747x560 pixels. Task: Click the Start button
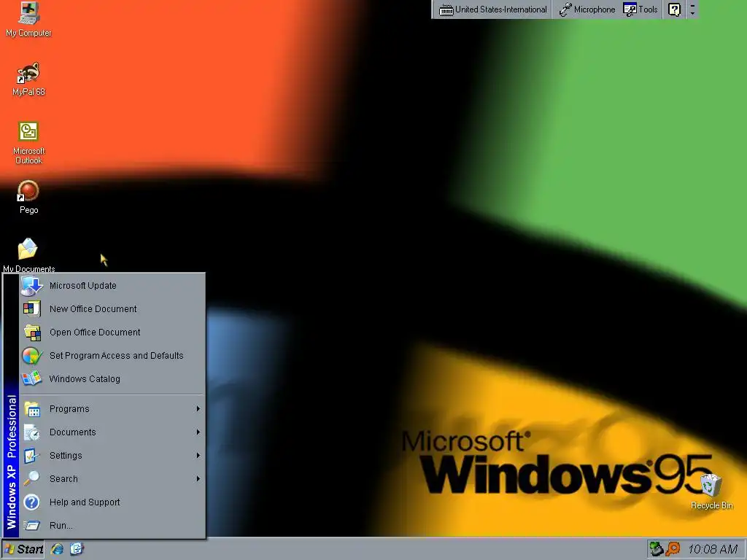23,549
